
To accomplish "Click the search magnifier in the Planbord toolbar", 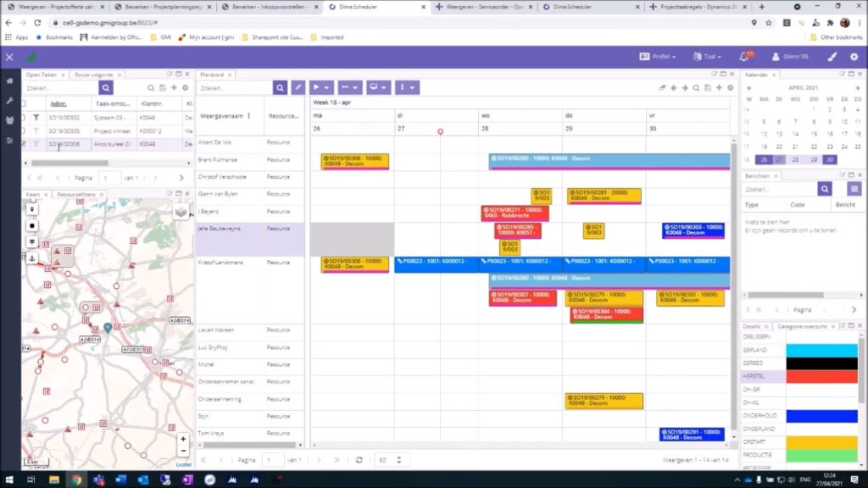I will (x=281, y=87).
